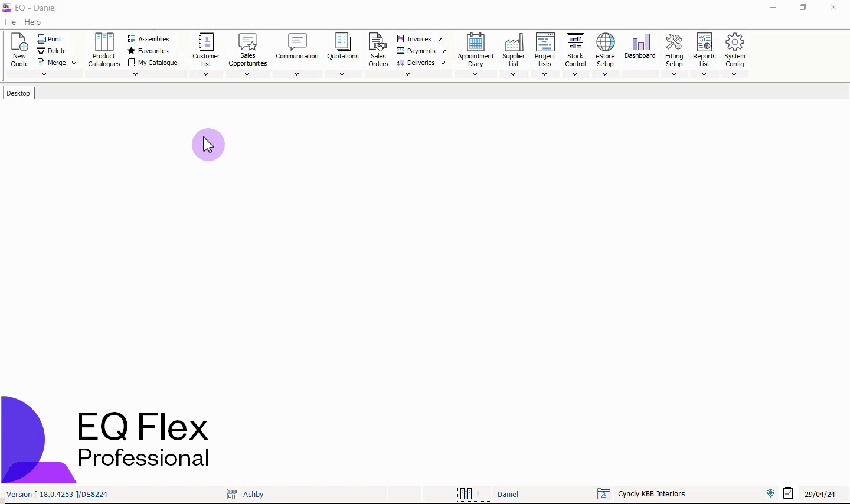The width and height of the screenshot is (850, 504).
Task: Click the Print toolbar button
Action: click(x=50, y=39)
